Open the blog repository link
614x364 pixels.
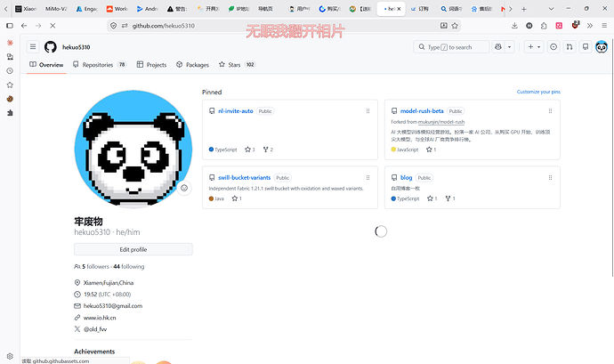tap(406, 177)
